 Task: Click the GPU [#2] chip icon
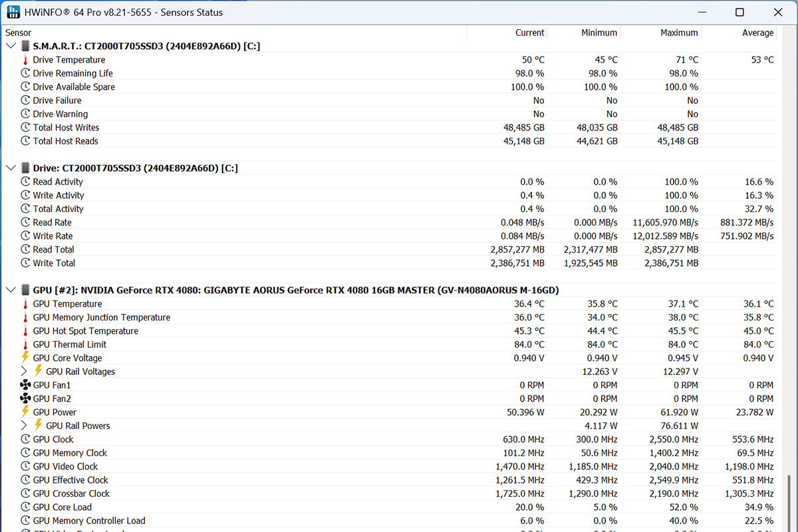(x=25, y=291)
